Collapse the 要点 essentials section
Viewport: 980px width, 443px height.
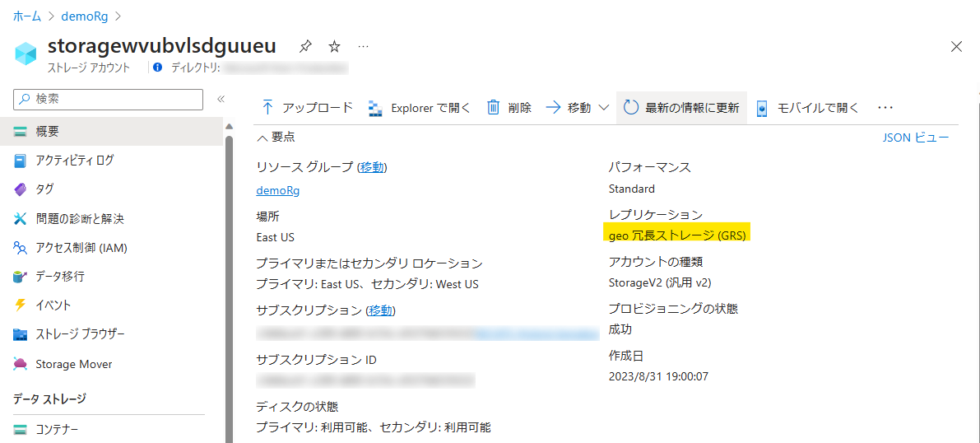click(262, 138)
